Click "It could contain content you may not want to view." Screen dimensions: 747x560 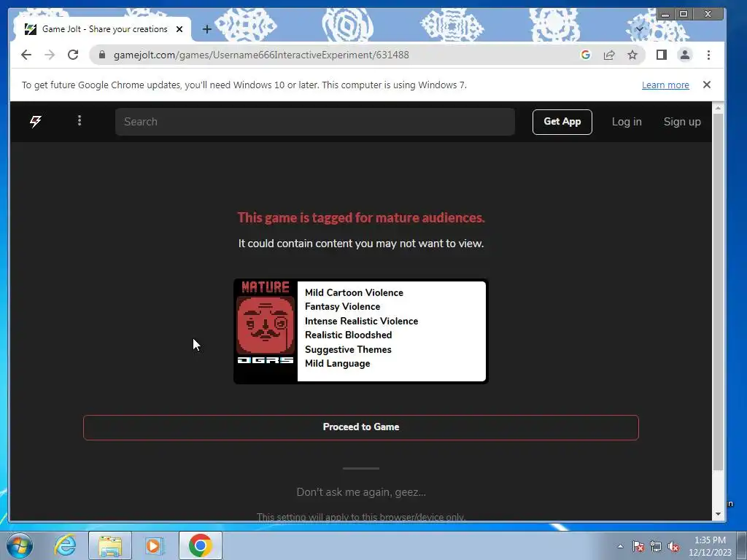361,244
